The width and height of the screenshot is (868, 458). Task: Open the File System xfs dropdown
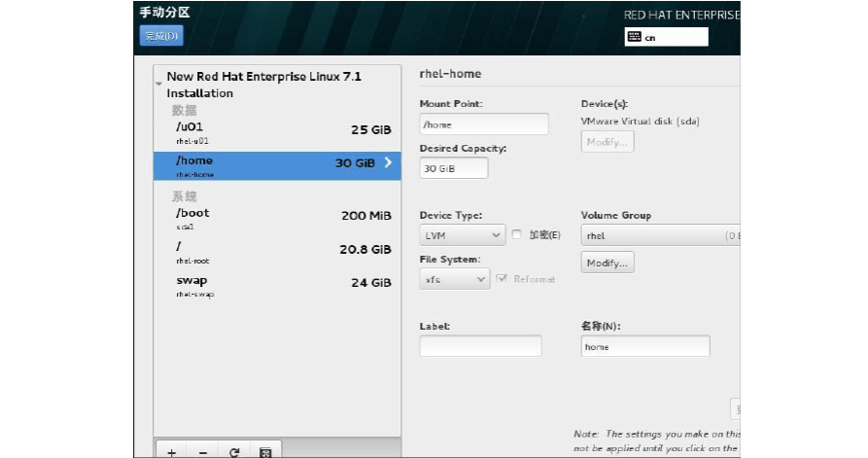455,279
